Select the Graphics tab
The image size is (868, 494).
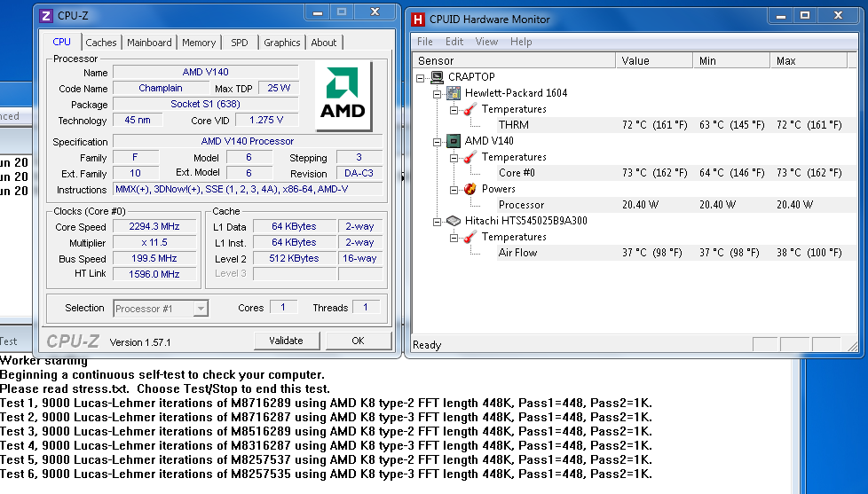(281, 43)
